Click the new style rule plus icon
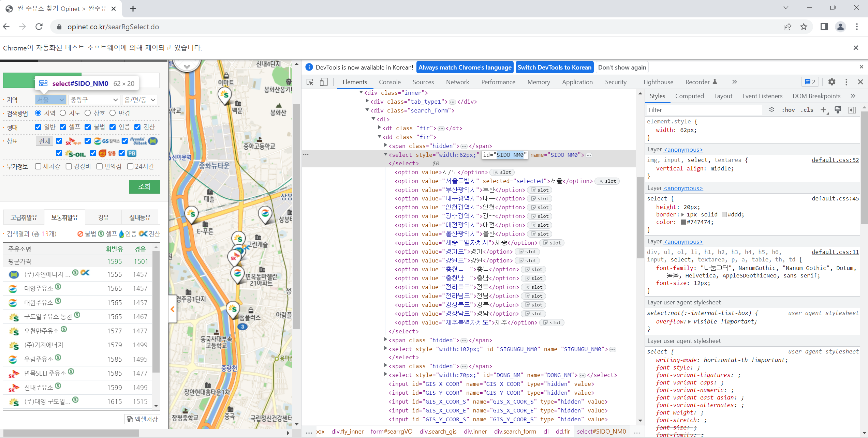The width and height of the screenshot is (868, 438). (x=823, y=110)
